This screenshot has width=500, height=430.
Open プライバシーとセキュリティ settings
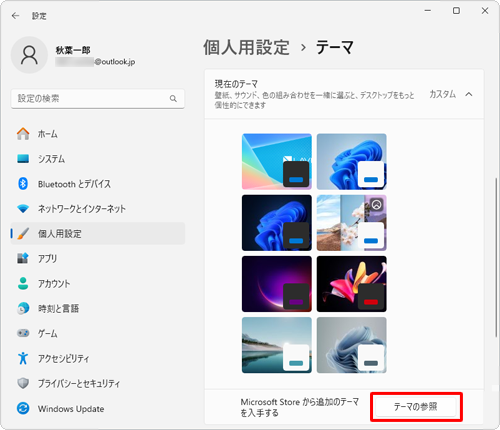click(98, 383)
